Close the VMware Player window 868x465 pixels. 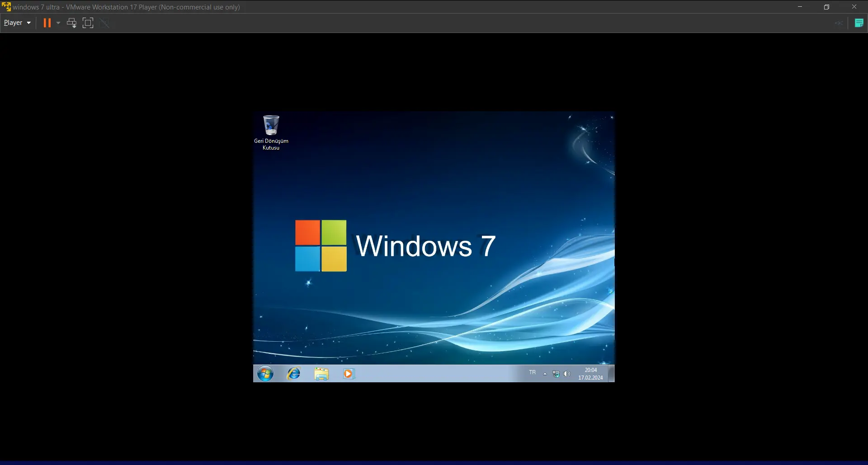click(854, 7)
